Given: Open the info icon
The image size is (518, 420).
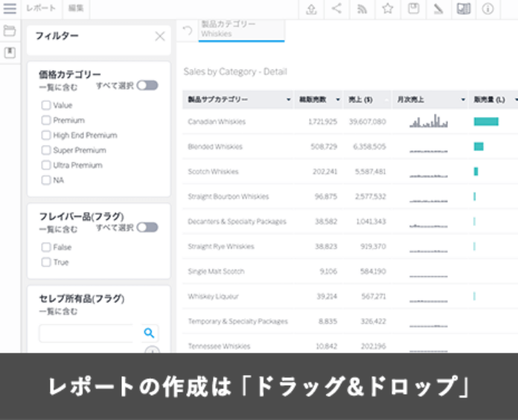Looking at the screenshot, I should click(488, 9).
